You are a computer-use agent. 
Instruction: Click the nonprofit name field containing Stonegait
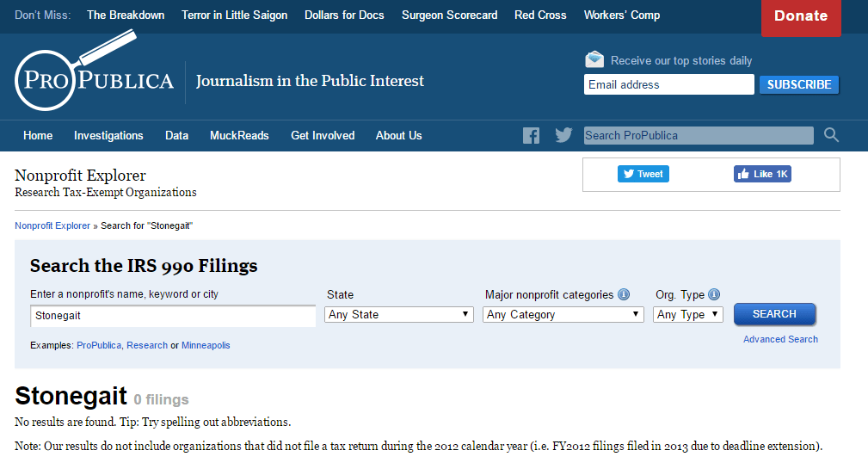(x=173, y=316)
